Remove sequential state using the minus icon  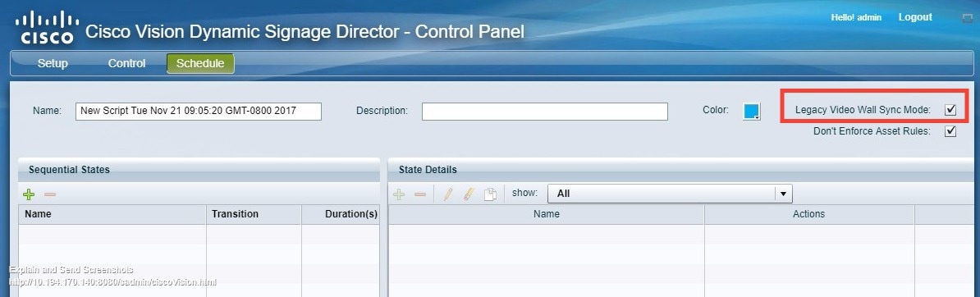tap(50, 194)
